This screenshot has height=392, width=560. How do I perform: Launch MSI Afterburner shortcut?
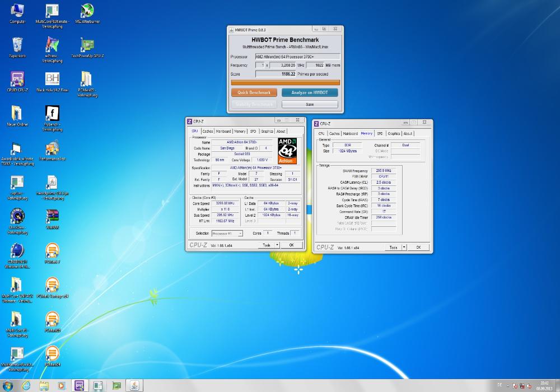point(87,13)
